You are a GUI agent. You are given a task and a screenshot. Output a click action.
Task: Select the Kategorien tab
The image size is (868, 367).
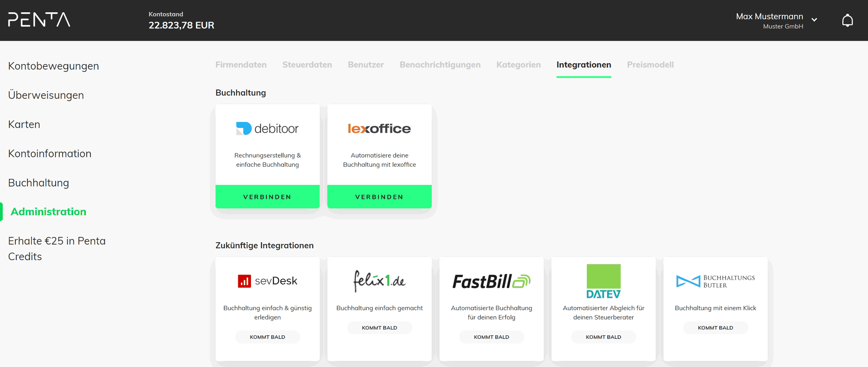click(x=519, y=65)
